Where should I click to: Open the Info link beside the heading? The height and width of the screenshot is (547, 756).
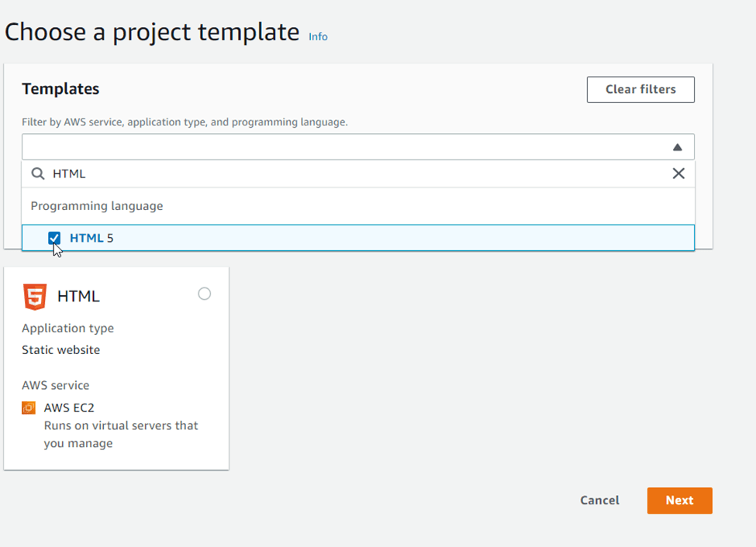(x=318, y=36)
